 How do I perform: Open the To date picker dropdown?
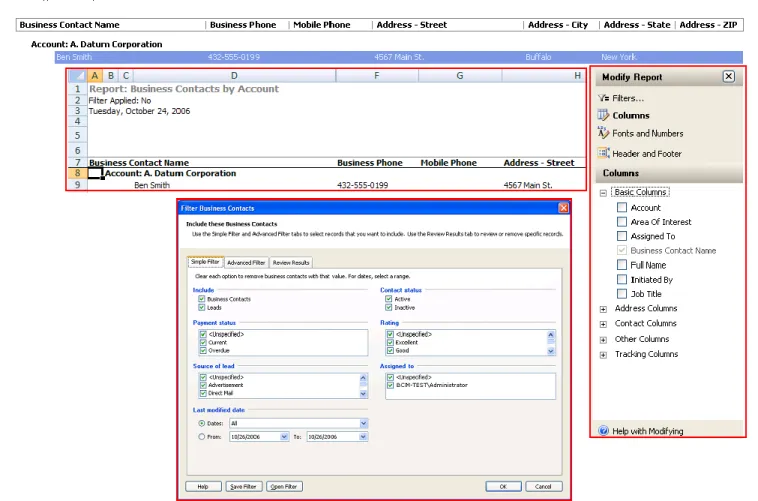coord(363,437)
